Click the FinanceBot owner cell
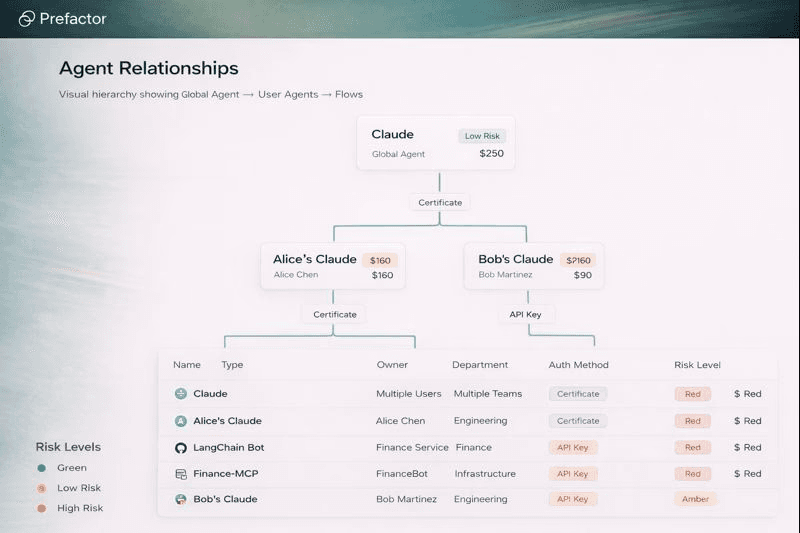 (x=402, y=474)
